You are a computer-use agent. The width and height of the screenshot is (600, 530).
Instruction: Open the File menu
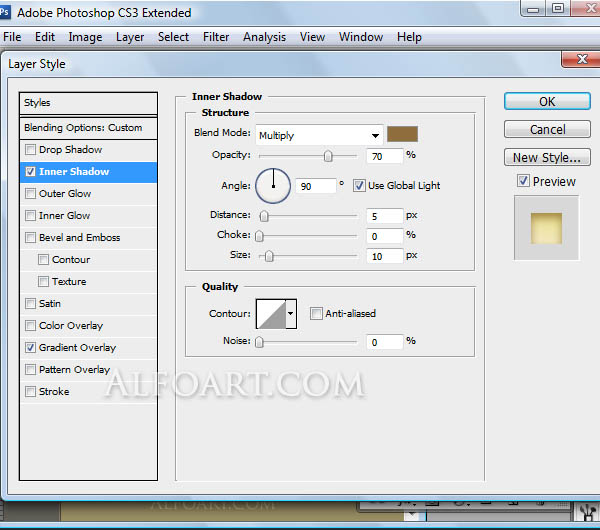tap(12, 37)
